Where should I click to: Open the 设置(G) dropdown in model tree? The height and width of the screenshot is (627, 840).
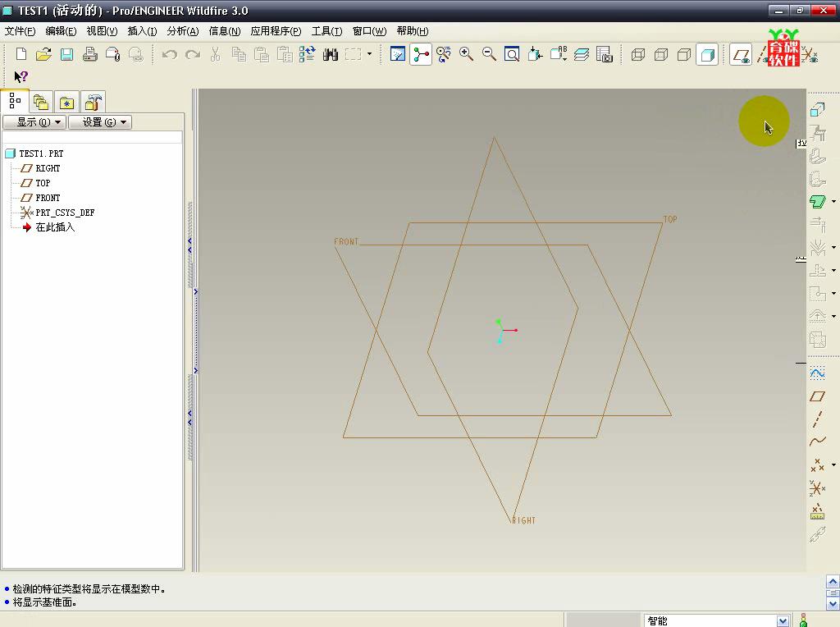click(x=99, y=122)
